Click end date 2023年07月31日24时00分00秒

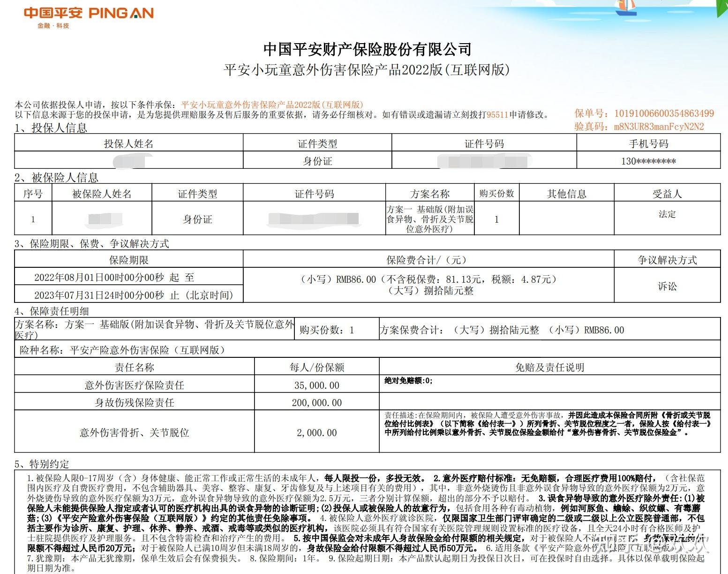tap(99, 295)
